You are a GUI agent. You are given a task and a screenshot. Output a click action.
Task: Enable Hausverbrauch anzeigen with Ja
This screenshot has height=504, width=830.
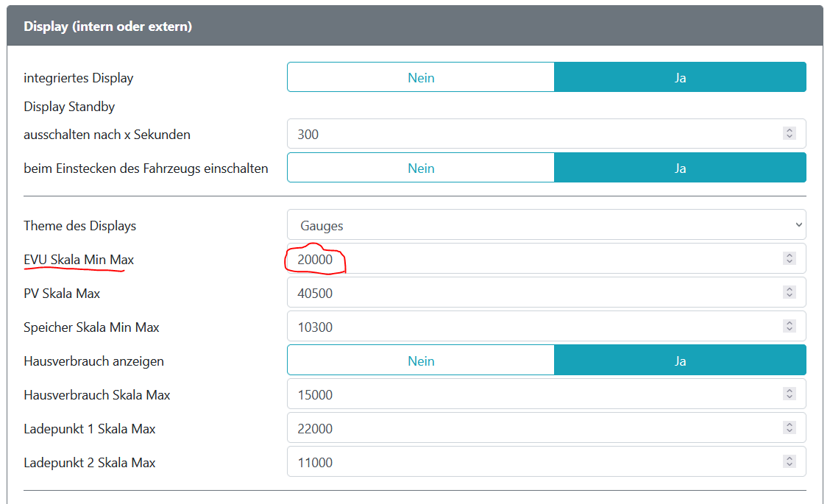coord(680,361)
